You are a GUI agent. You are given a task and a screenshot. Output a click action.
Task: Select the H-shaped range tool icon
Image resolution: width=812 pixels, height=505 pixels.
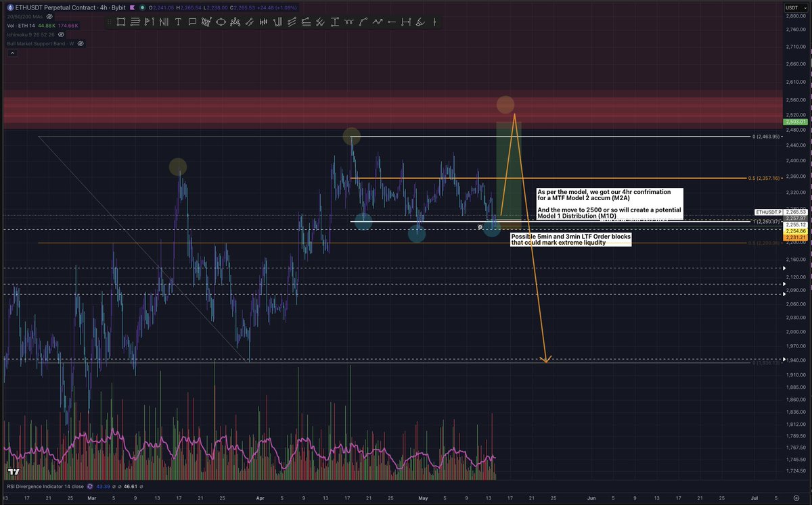[x=405, y=22]
